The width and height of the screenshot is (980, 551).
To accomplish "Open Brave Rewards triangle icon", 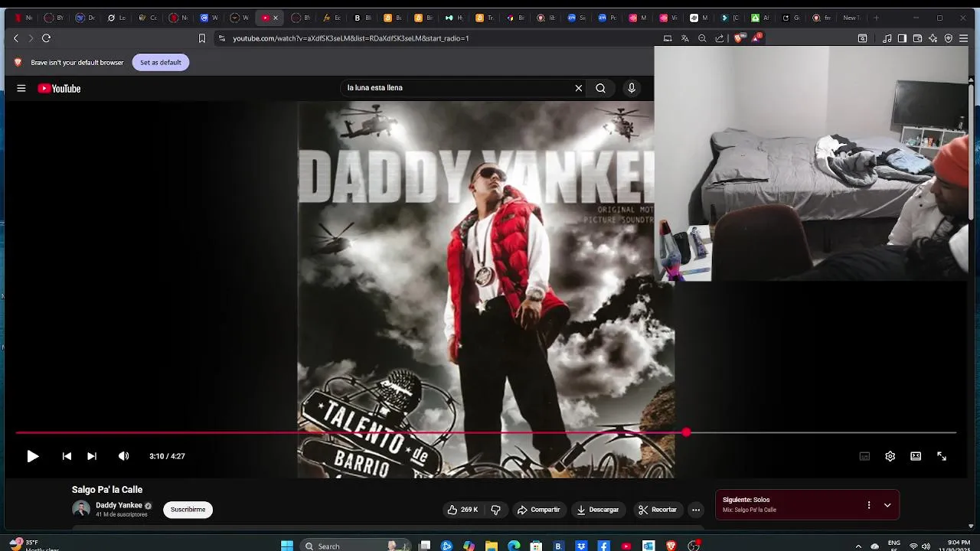I will click(x=756, y=37).
